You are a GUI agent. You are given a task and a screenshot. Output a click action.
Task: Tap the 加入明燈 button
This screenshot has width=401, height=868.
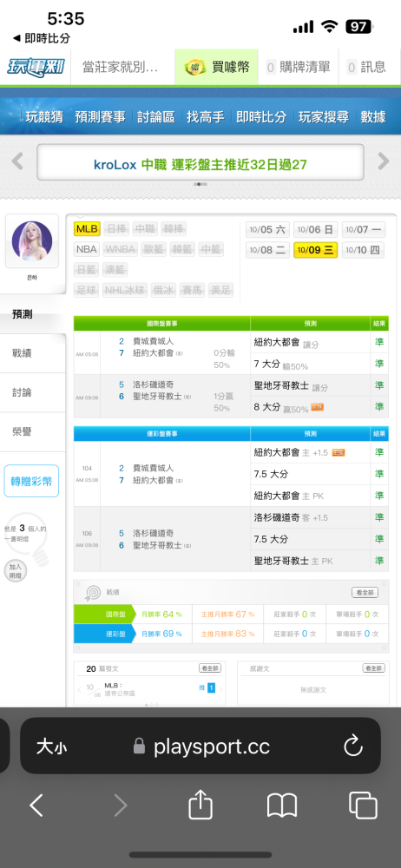click(x=15, y=571)
